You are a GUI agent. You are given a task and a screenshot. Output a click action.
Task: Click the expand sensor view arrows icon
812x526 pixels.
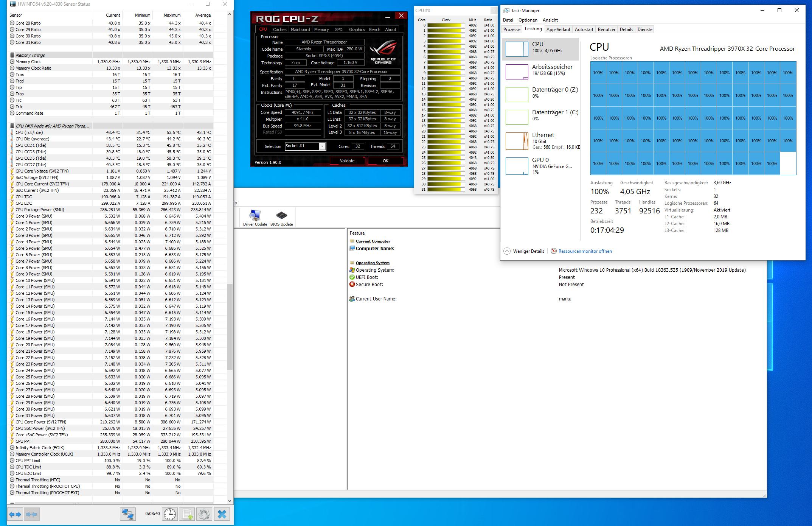pos(15,514)
